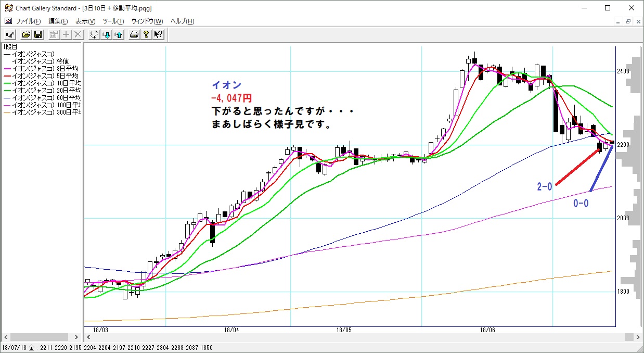Click the candlestick chart settings toolbar icon

coord(10,34)
